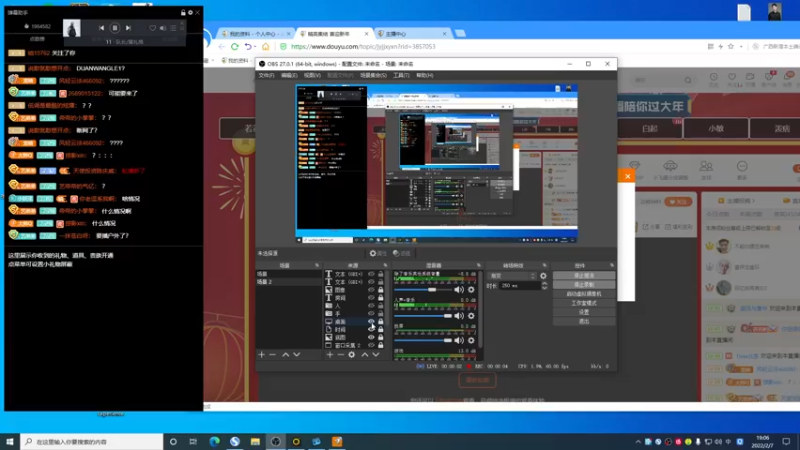Open the transition properties gear icon
Image resolution: width=800 pixels, height=450 pixels.
[543, 276]
